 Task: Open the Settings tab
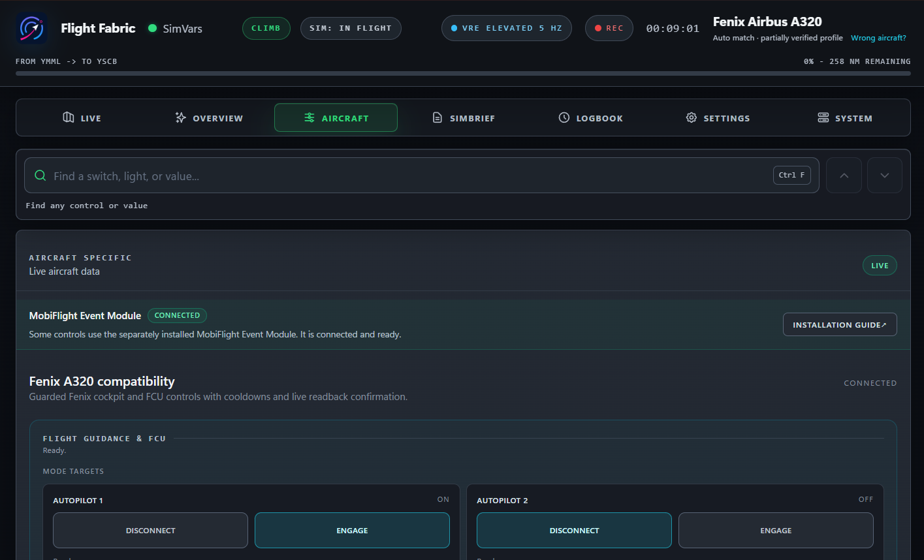[x=718, y=117]
